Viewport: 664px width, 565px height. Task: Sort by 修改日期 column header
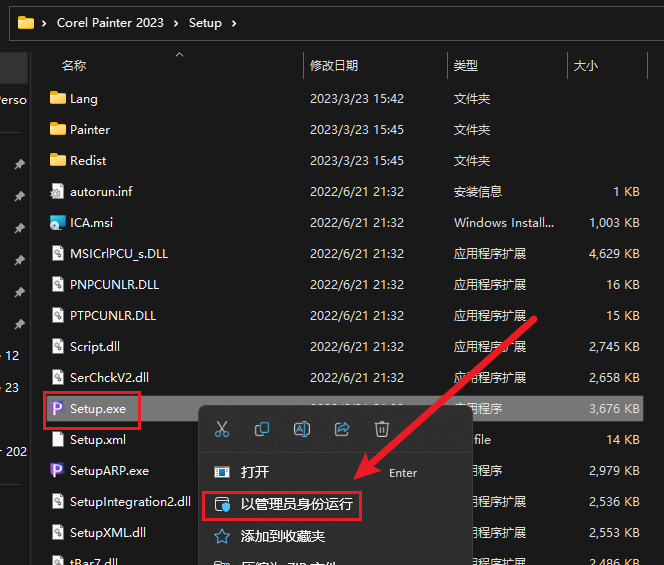pyautogui.click(x=334, y=66)
